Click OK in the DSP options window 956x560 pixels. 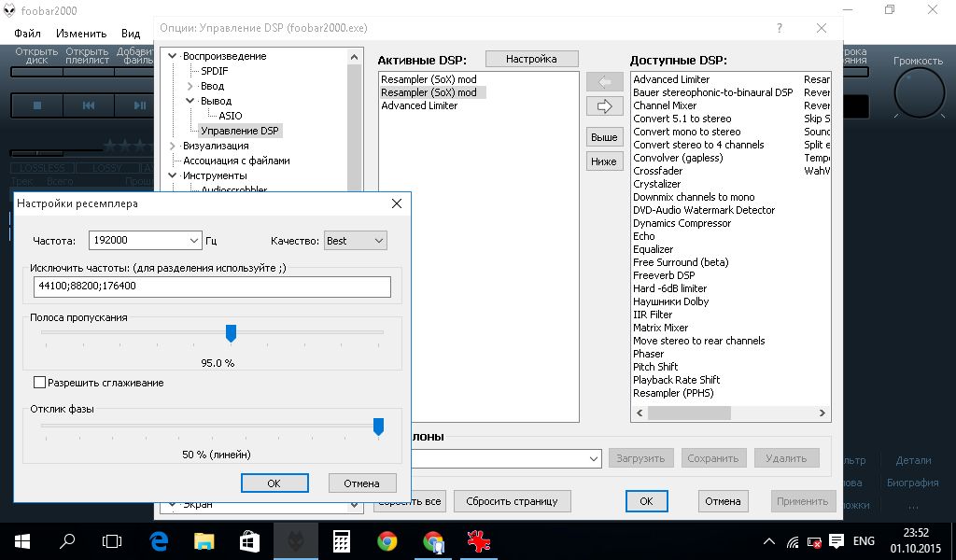[646, 501]
